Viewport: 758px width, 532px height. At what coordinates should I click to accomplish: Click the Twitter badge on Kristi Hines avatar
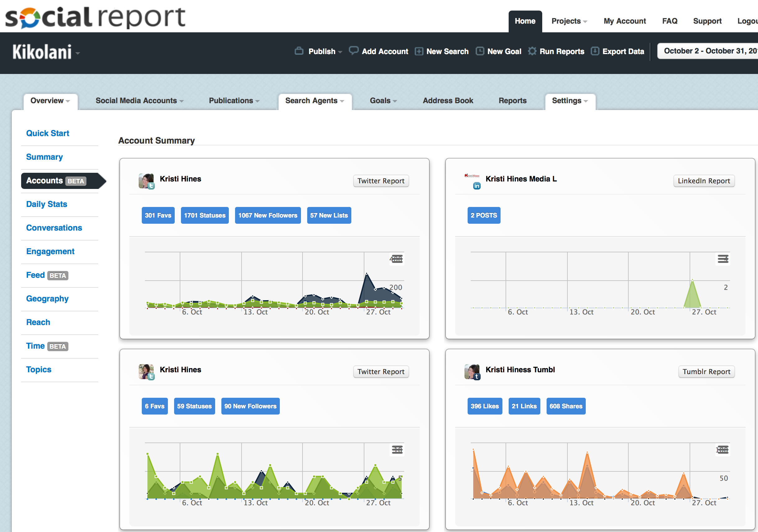(x=152, y=186)
